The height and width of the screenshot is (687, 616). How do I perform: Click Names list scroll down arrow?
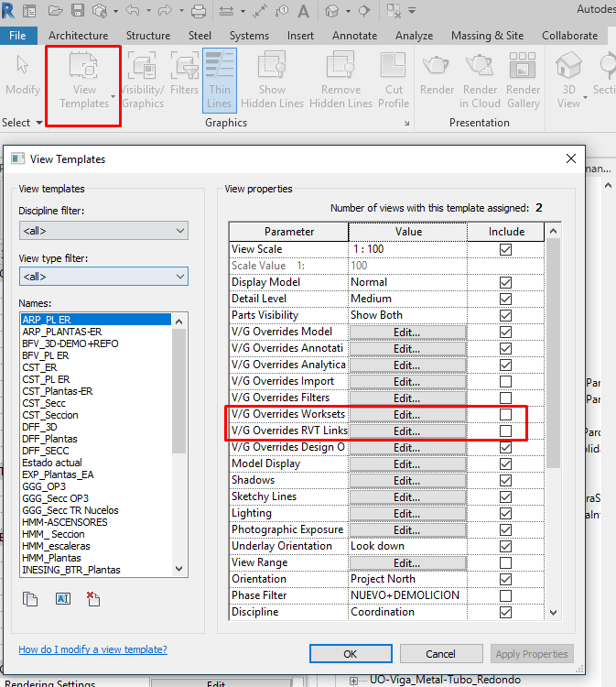pyautogui.click(x=178, y=569)
